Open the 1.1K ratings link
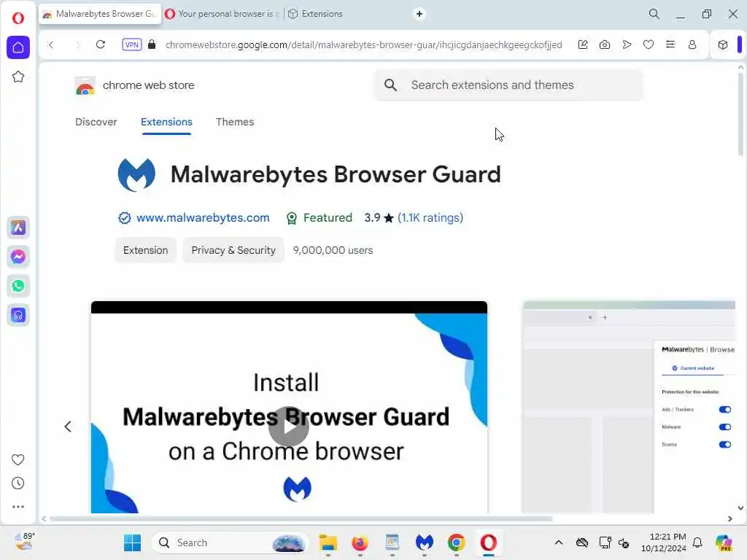Screen dimensions: 747x560 coord(430,218)
